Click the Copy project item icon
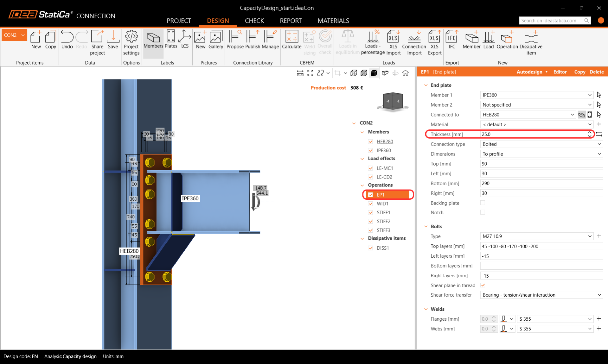 pos(50,40)
